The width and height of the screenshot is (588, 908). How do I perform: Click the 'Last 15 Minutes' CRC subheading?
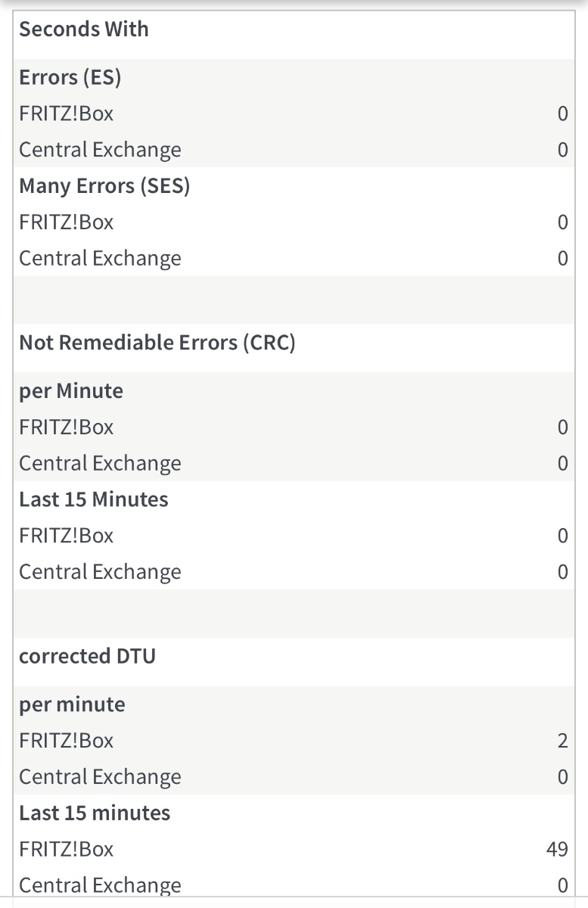coord(94,499)
